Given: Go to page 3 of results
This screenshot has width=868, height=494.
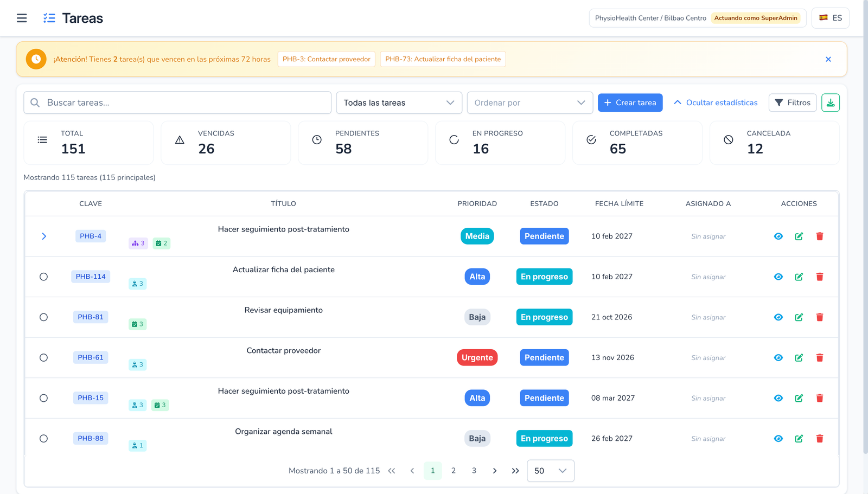Looking at the screenshot, I should (x=474, y=471).
